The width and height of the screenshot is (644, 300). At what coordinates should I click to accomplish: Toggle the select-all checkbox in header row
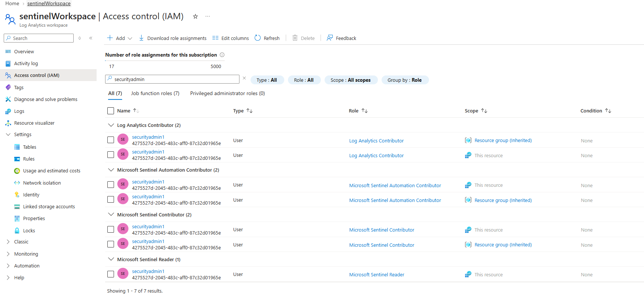[x=111, y=111]
